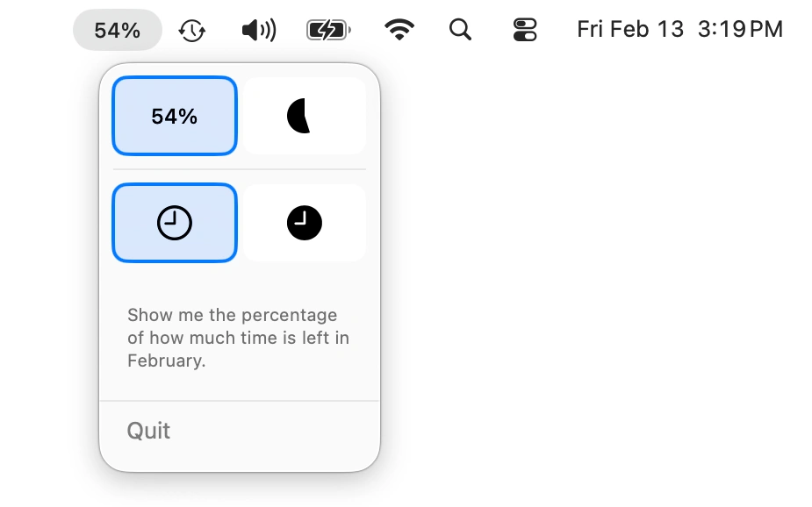Viewport: 812px width, 507px height.
Task: Click the February prompt description text
Action: [x=239, y=338]
